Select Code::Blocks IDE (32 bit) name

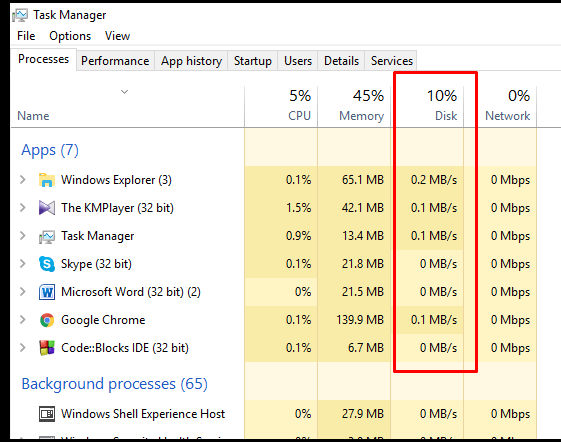point(125,348)
